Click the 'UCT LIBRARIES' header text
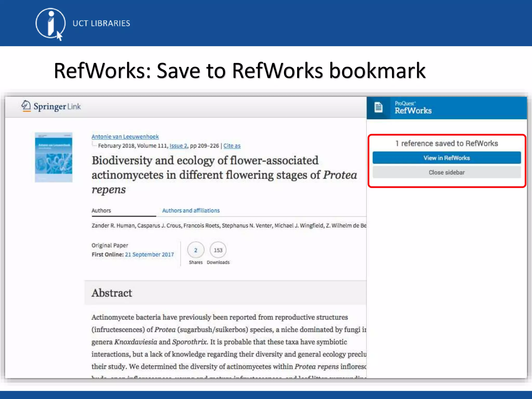 click(x=101, y=23)
